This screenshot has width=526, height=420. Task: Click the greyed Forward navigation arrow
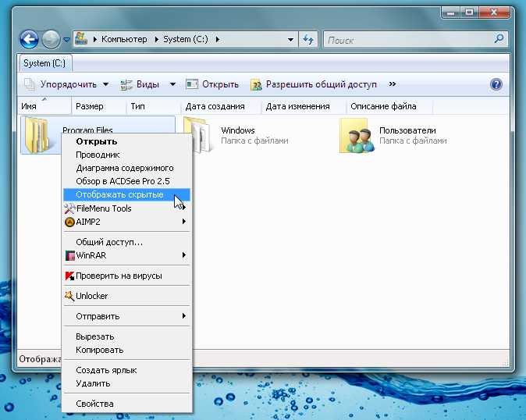(51, 40)
